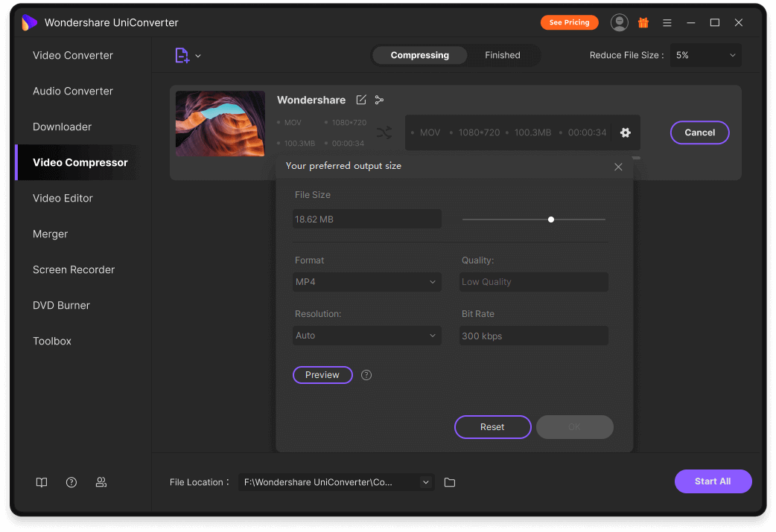Click the user account icon

(x=619, y=22)
